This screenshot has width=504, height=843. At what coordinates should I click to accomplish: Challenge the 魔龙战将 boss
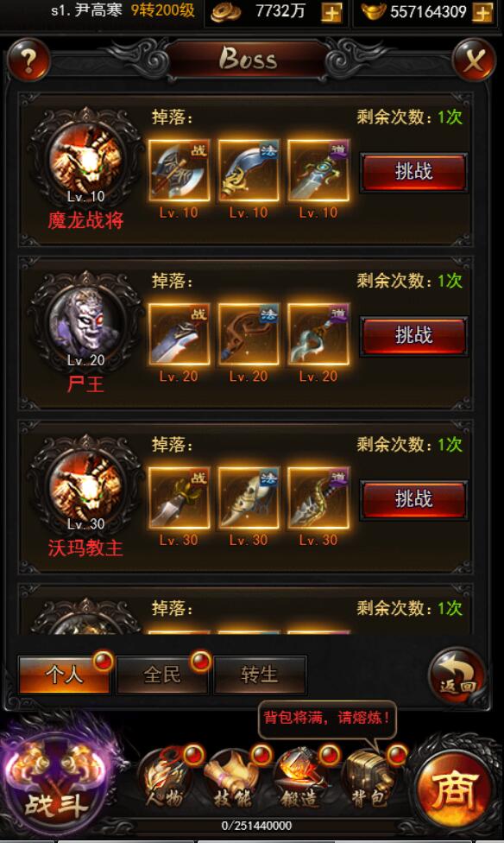pyautogui.click(x=413, y=172)
